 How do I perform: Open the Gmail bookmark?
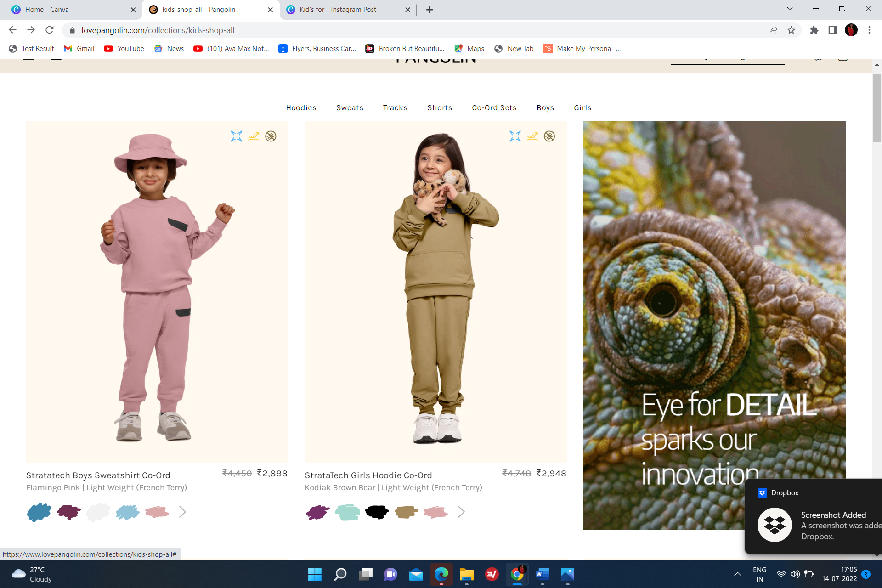coord(79,49)
